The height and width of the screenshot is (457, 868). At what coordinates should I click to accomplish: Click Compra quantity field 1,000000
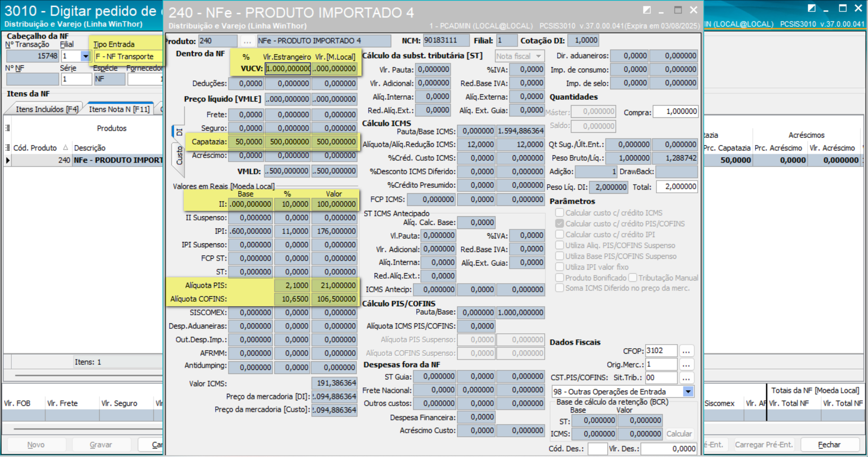click(x=676, y=112)
